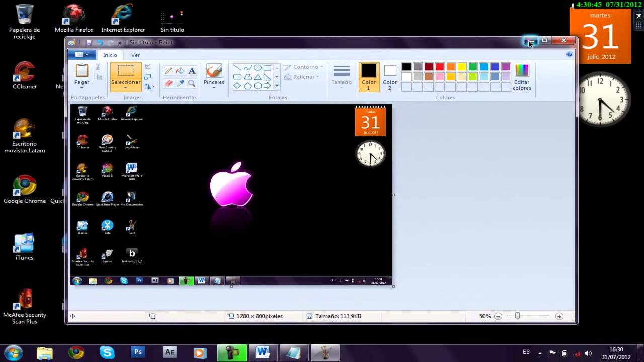Activate the Color picker eyedropper tool

pos(180,83)
